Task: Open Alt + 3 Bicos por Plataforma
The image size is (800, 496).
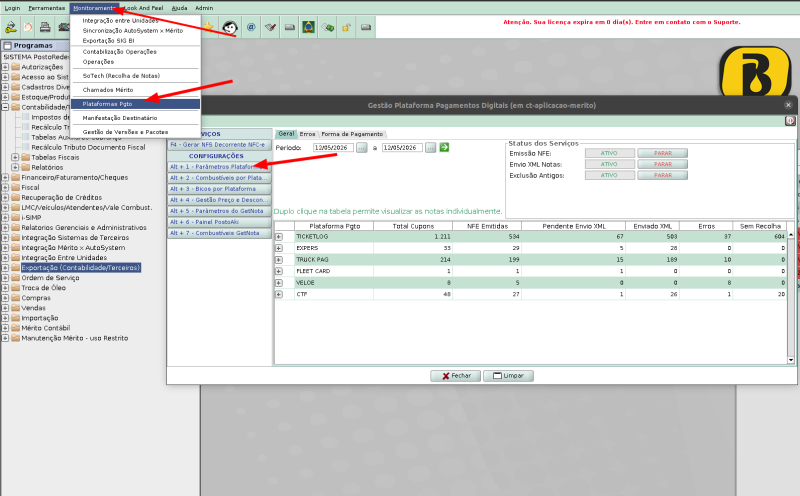Action: click(x=219, y=189)
